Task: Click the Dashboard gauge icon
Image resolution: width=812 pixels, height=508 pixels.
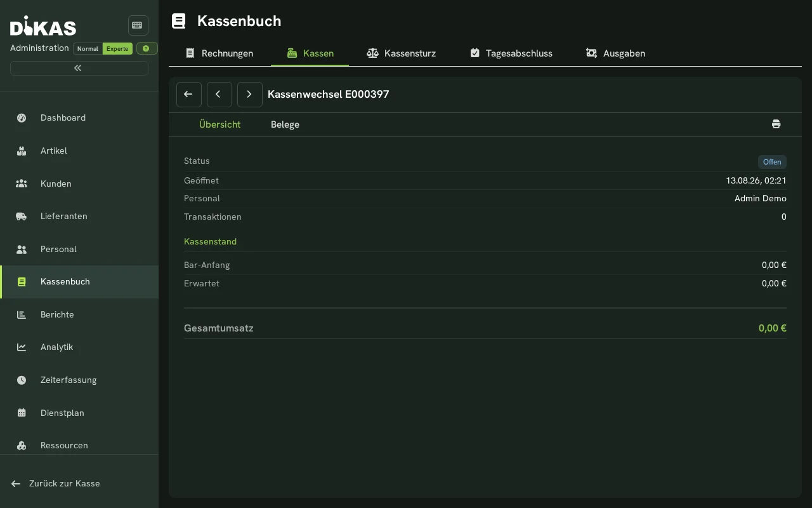Action: (x=22, y=117)
